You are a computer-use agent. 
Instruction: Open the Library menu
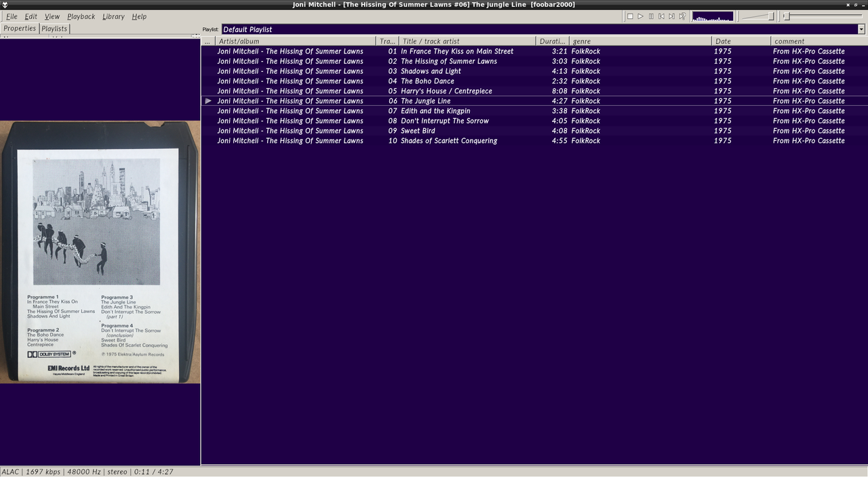[113, 16]
